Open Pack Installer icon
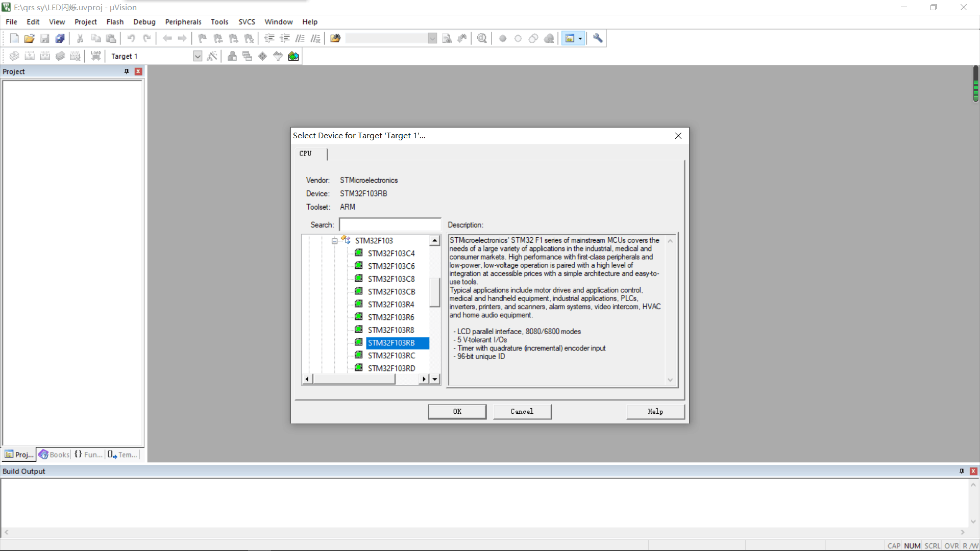Viewport: 980px width, 551px height. tap(293, 56)
